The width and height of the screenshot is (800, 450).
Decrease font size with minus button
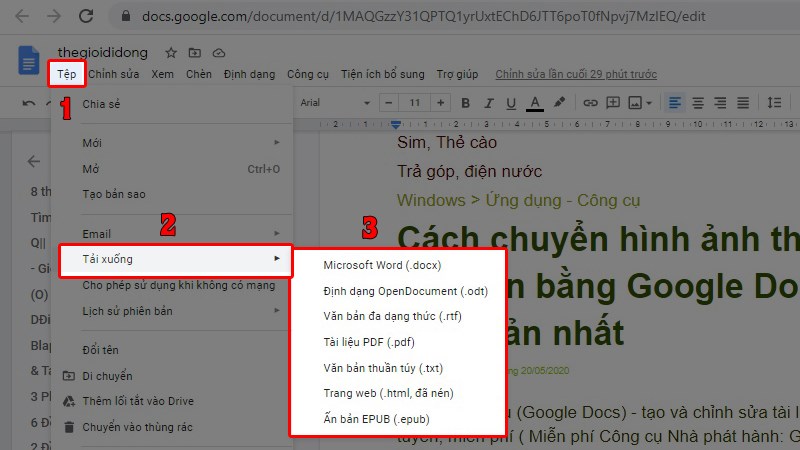(389, 103)
